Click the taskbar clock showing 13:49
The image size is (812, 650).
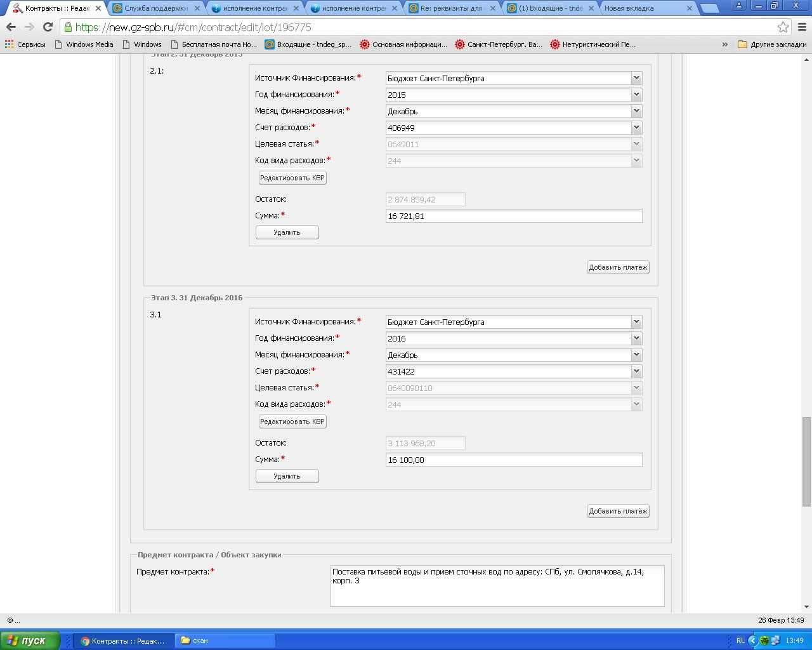[x=794, y=640]
